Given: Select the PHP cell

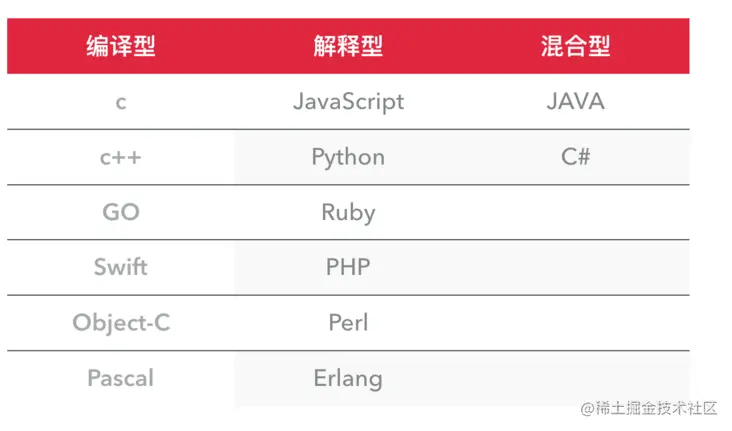Looking at the screenshot, I should tap(348, 267).
